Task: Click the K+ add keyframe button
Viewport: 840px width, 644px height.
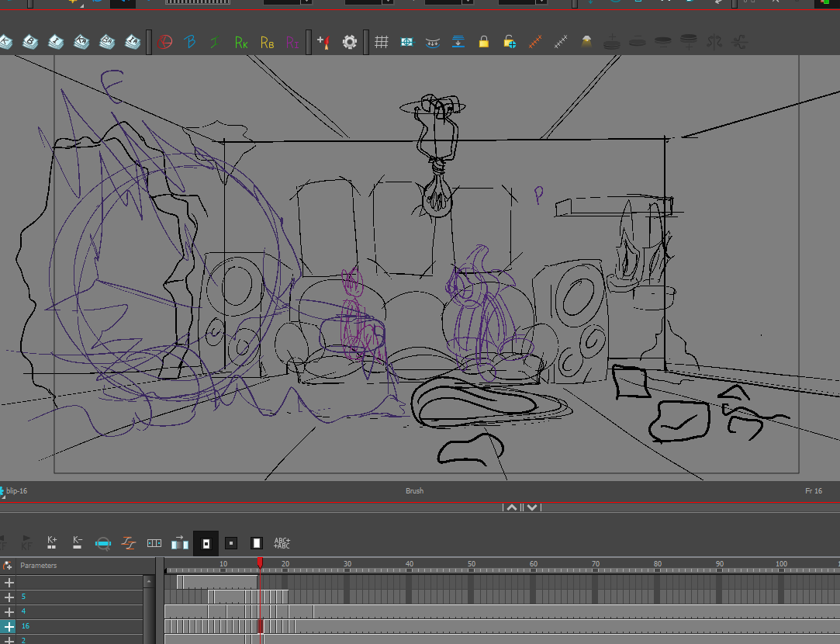Action: [52, 542]
